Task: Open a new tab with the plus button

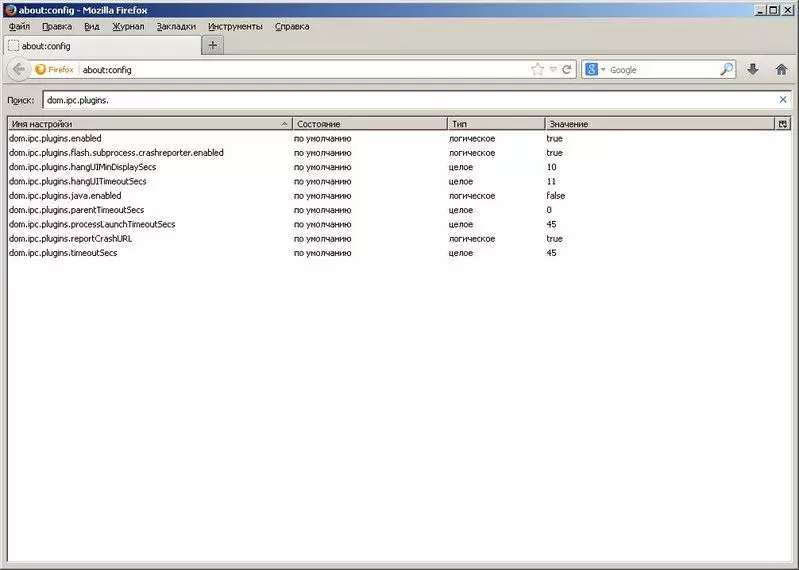Action: coord(212,45)
